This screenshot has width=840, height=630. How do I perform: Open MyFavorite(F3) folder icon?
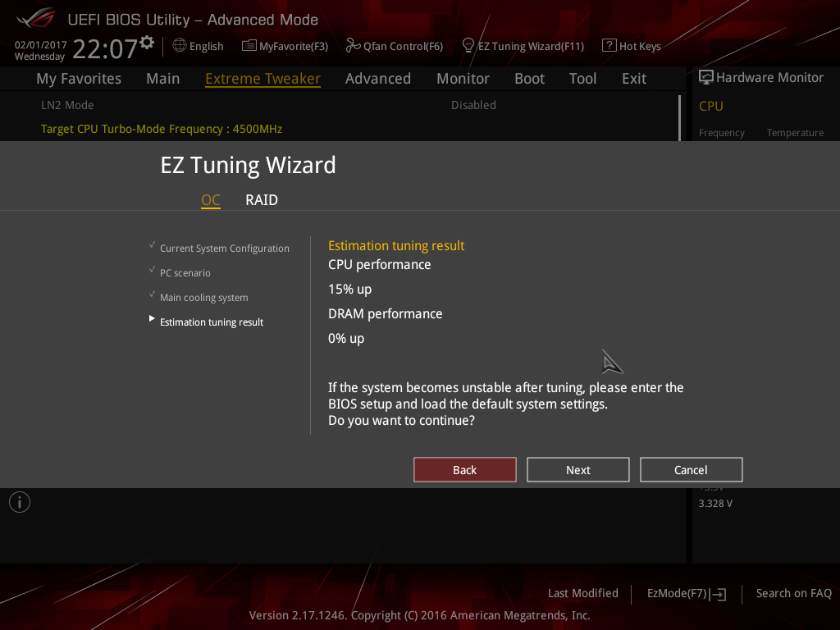249,46
